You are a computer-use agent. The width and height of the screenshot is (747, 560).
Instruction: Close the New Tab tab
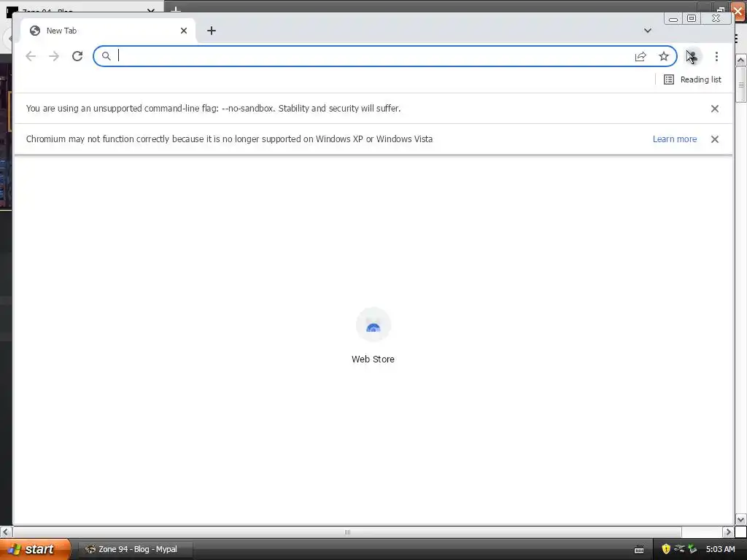pyautogui.click(x=184, y=31)
